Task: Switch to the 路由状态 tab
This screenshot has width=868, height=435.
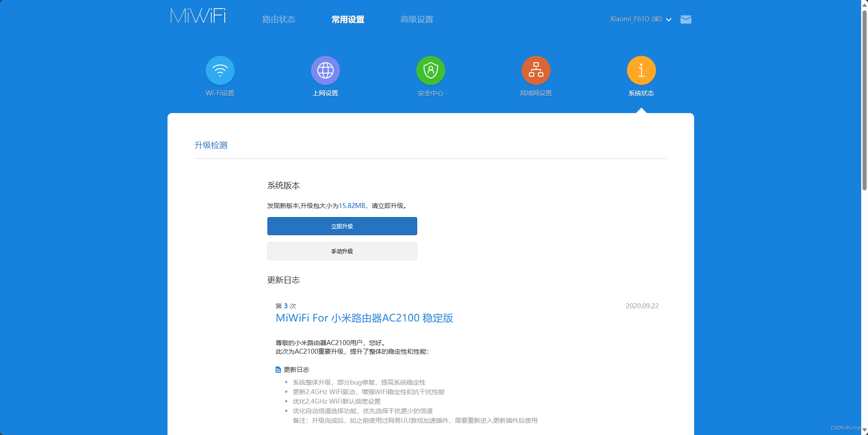Action: click(279, 20)
